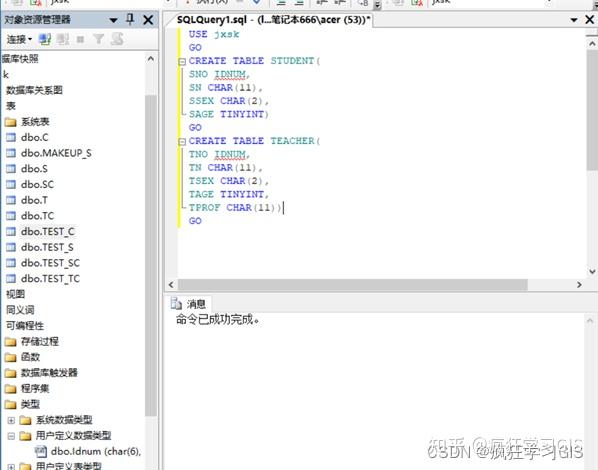The image size is (598, 470).
Task: Expand the 系统数据类型 folder
Action: [11, 420]
